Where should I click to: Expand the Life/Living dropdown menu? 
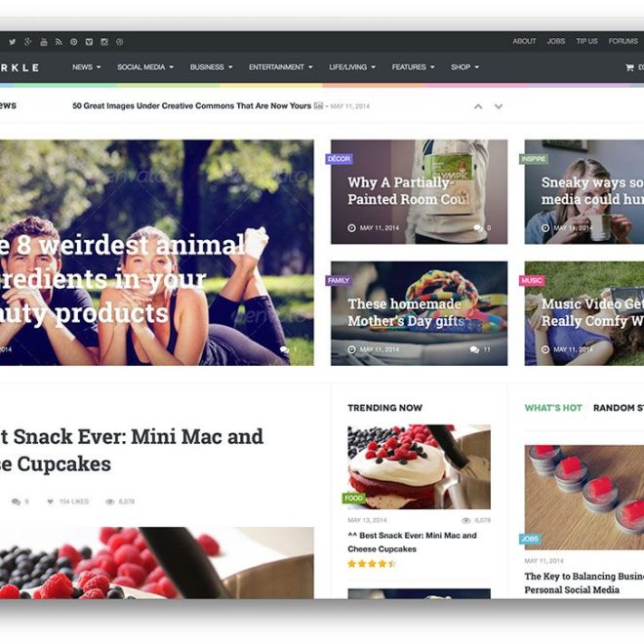(x=352, y=67)
